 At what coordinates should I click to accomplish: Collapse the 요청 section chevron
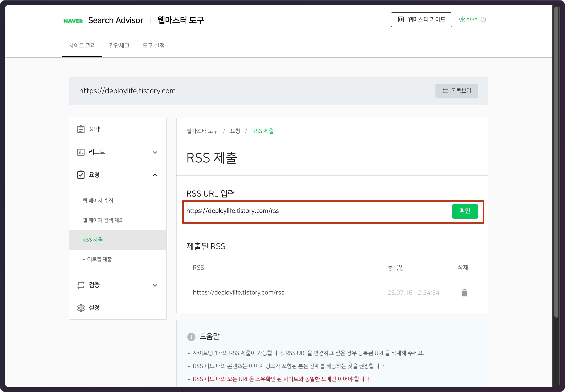click(155, 175)
